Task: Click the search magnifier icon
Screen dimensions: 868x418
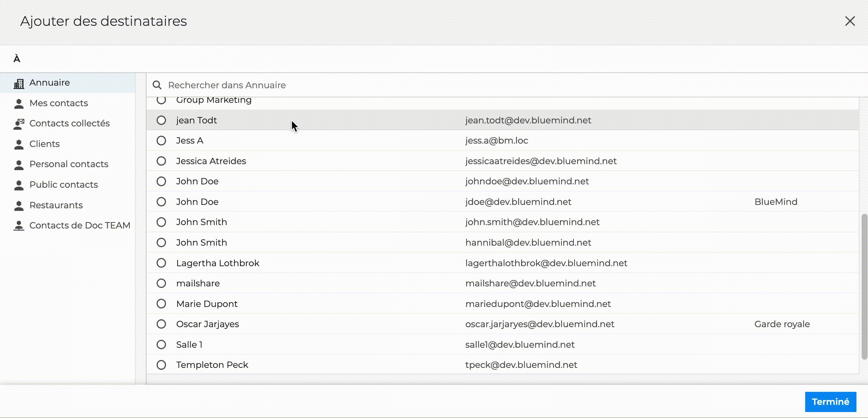Action: click(157, 85)
